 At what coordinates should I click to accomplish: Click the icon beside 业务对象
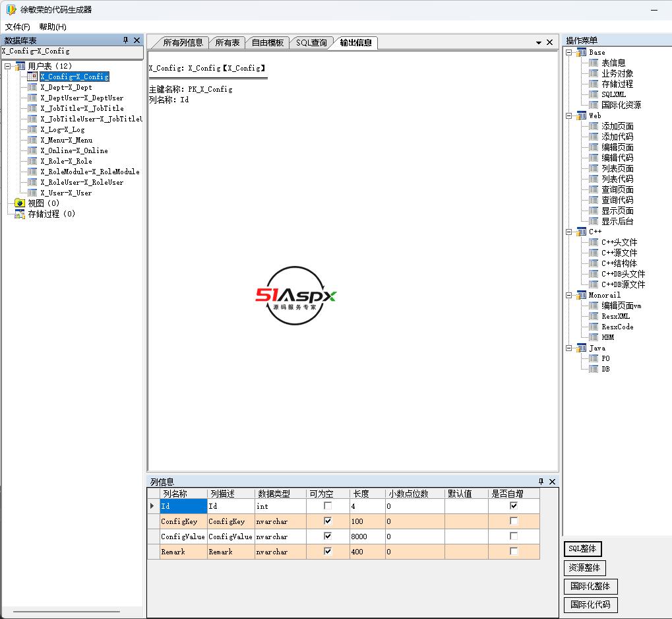593,73
